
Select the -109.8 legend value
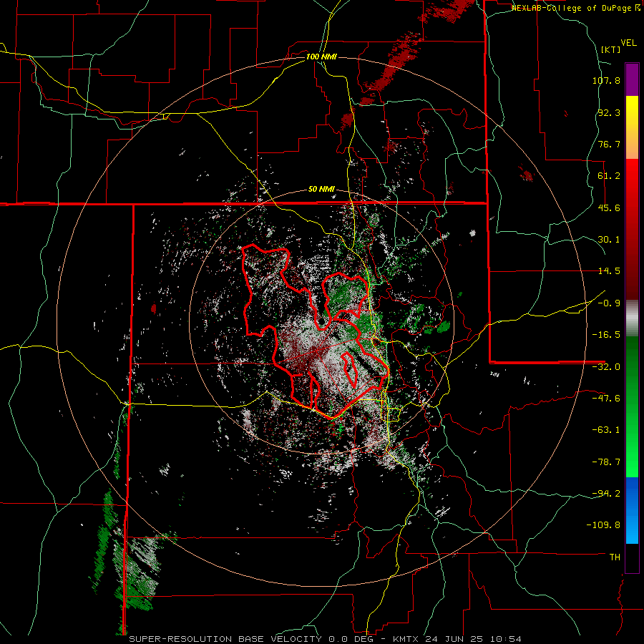point(604,525)
